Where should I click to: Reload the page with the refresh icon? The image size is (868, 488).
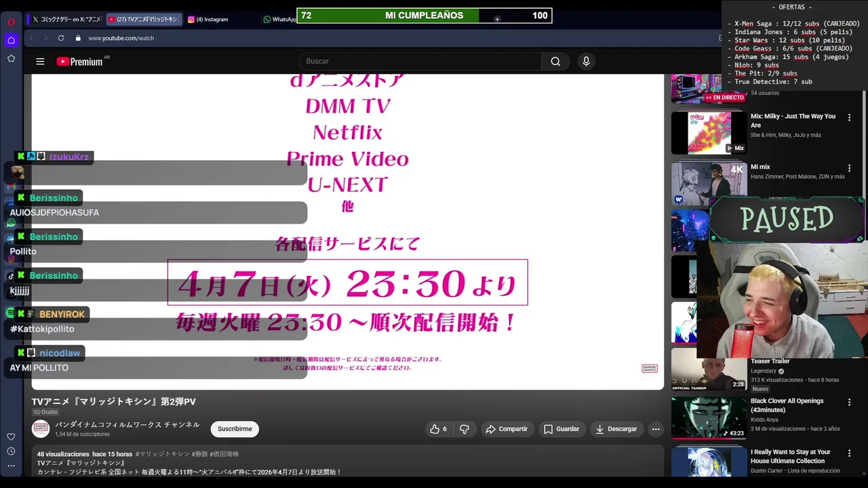coord(61,38)
